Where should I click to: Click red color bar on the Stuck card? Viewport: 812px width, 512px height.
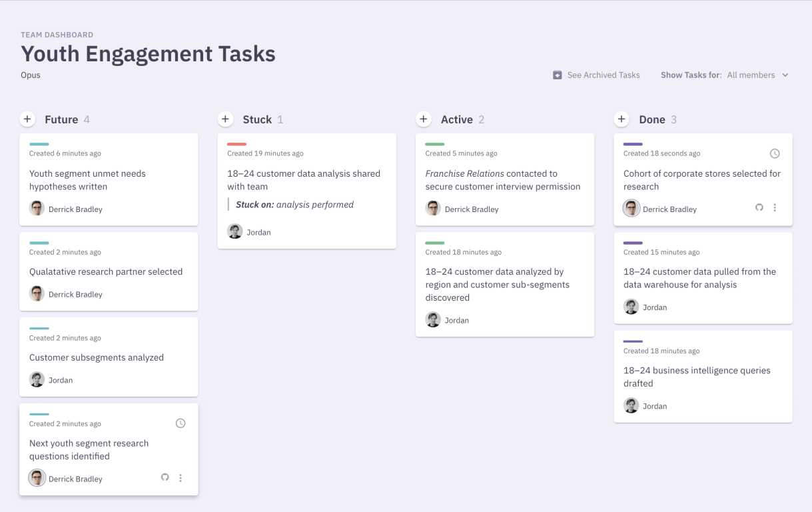[237, 144]
